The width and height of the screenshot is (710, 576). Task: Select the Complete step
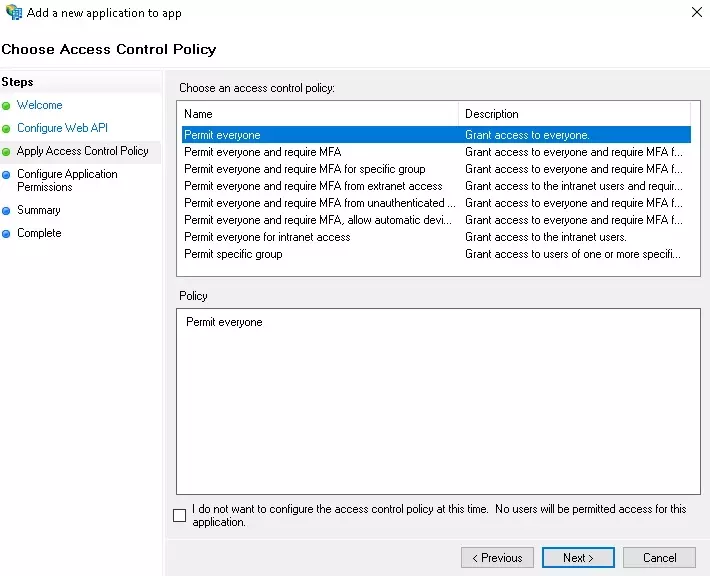tap(39, 233)
